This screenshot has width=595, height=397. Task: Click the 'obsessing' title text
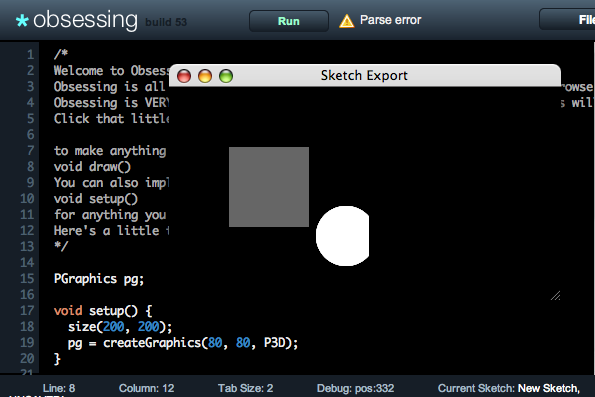point(85,20)
